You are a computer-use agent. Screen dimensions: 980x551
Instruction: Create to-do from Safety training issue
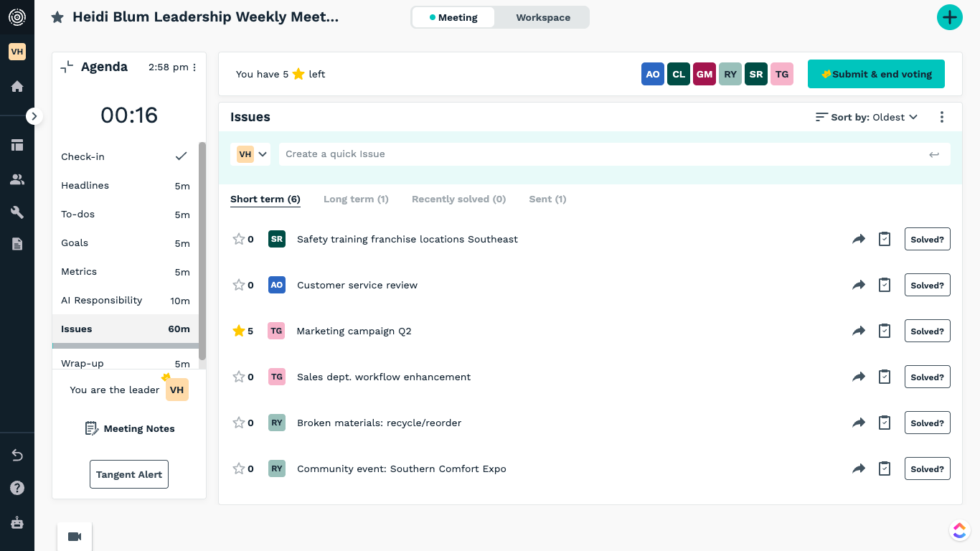pyautogui.click(x=885, y=240)
